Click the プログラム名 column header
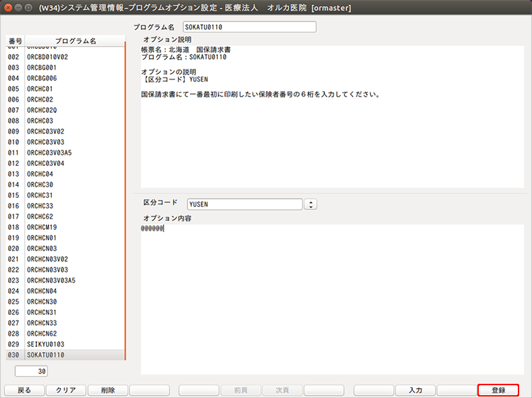 [x=75, y=40]
